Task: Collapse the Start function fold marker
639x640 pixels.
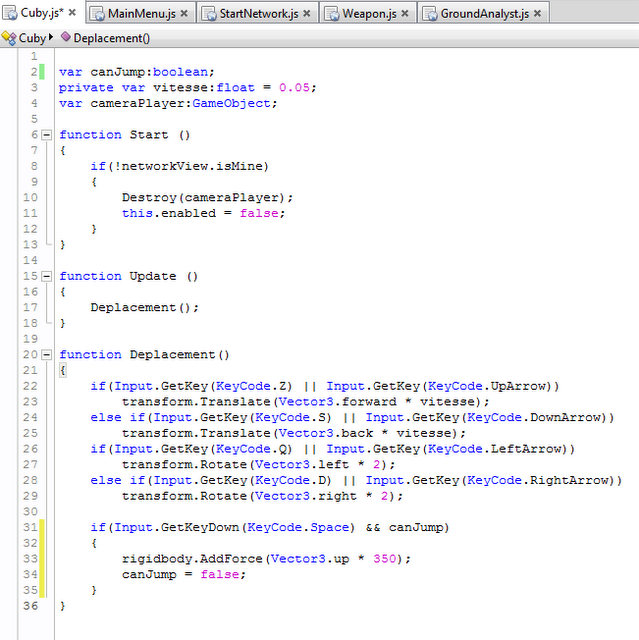Action: 47,135
